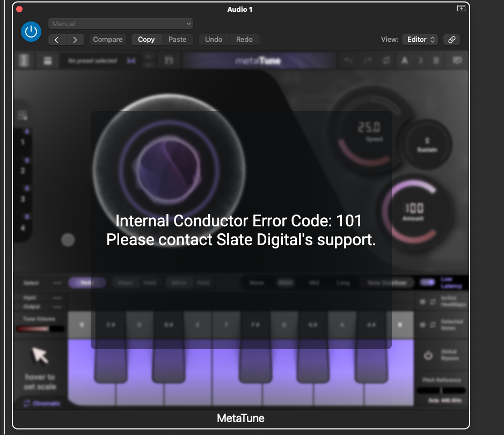Click the Compare button
Viewport: 504px width, 435px height.
[x=108, y=40]
